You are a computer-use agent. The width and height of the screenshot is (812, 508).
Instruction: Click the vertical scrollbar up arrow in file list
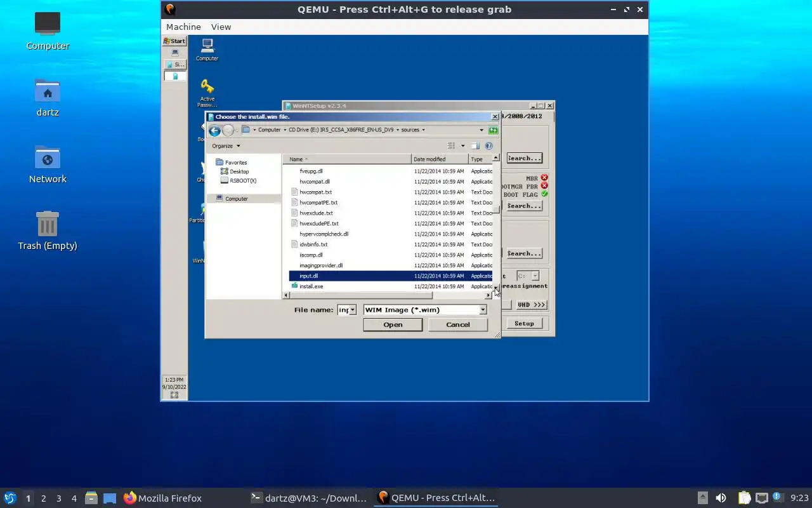(x=496, y=158)
